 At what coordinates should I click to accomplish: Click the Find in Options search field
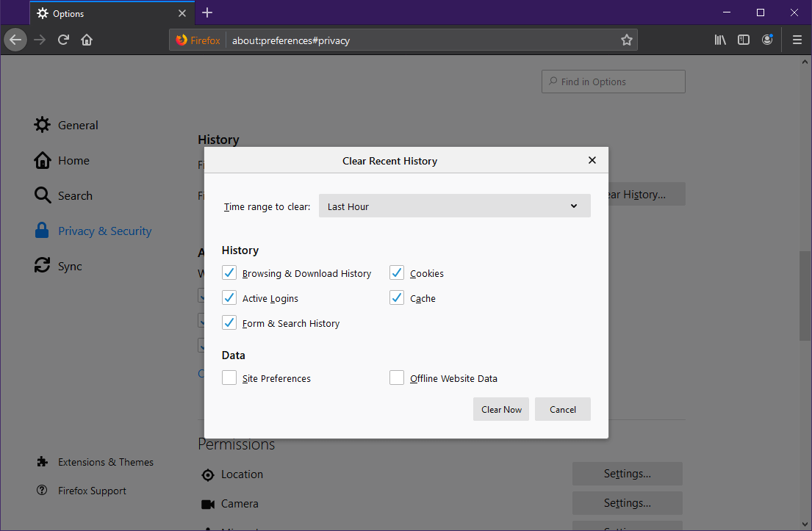[x=613, y=82]
